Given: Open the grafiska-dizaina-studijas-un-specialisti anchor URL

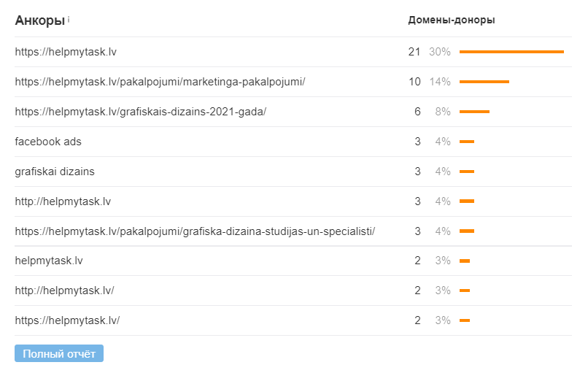Looking at the screenshot, I should pos(195,231).
